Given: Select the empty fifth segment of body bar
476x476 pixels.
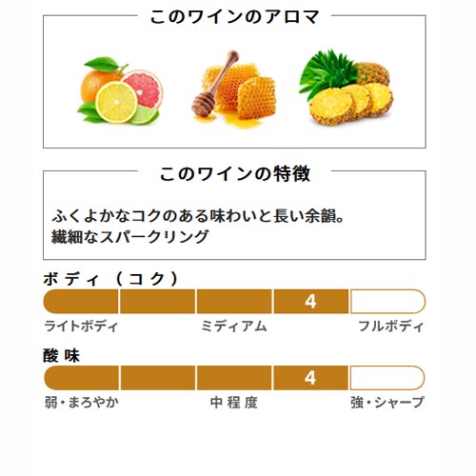Looking at the screenshot, I should click(x=387, y=302).
